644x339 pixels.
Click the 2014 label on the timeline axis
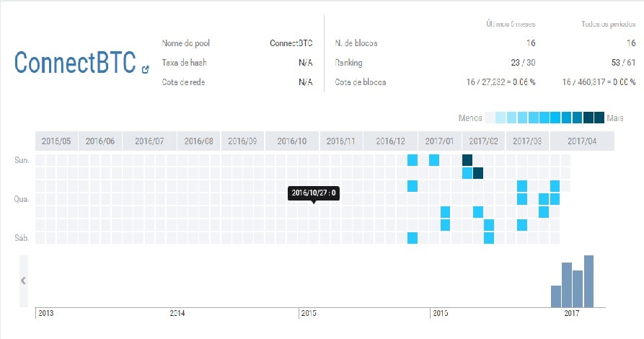177,314
